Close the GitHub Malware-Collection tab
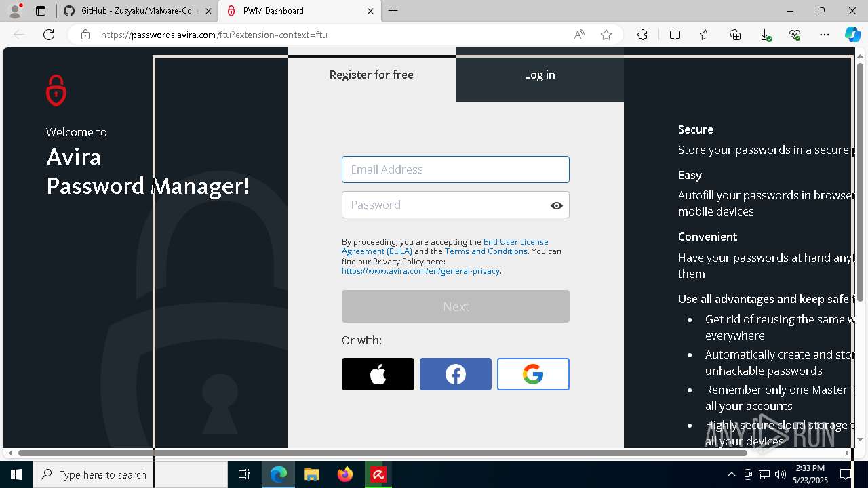 [208, 11]
